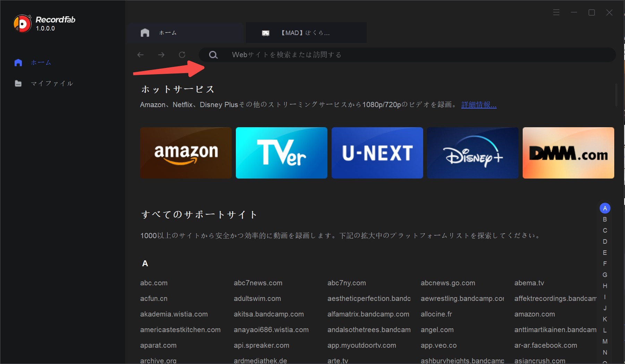Close the RecordFab window
The height and width of the screenshot is (364, 625).
click(x=609, y=12)
